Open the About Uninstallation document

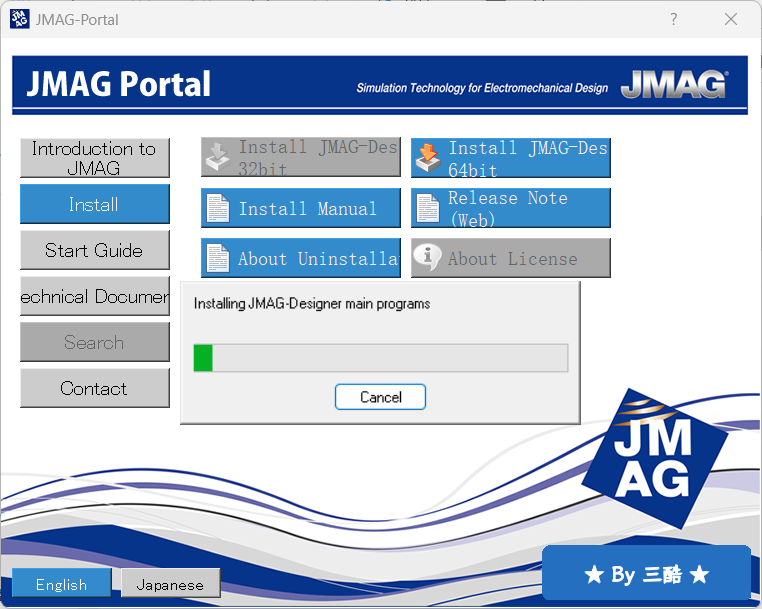[x=301, y=258]
